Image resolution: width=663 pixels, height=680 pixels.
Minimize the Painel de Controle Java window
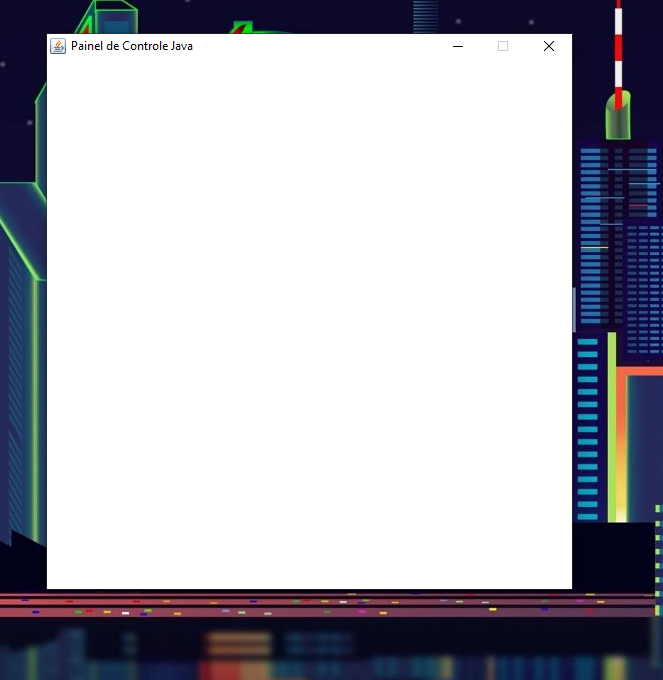pyautogui.click(x=458, y=46)
